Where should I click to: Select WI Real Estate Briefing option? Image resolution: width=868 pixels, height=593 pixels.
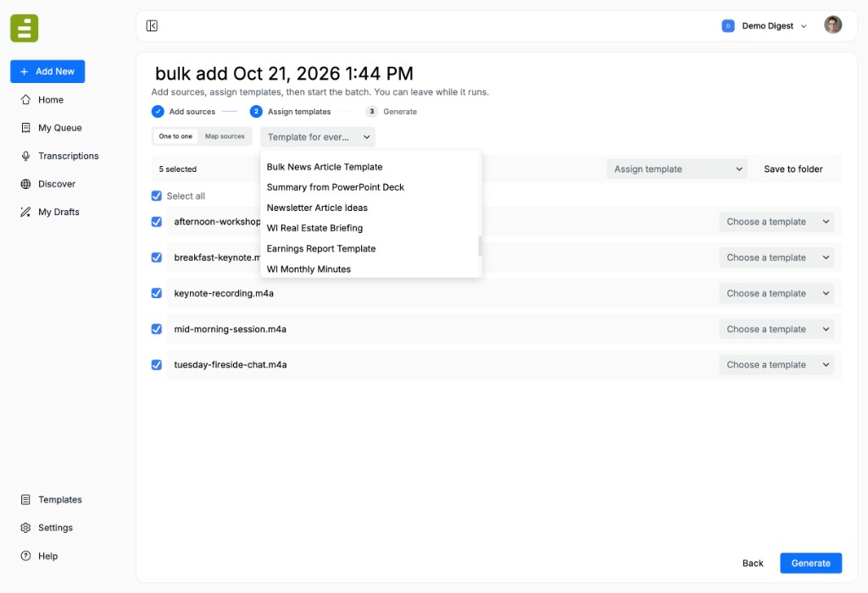coord(371,228)
